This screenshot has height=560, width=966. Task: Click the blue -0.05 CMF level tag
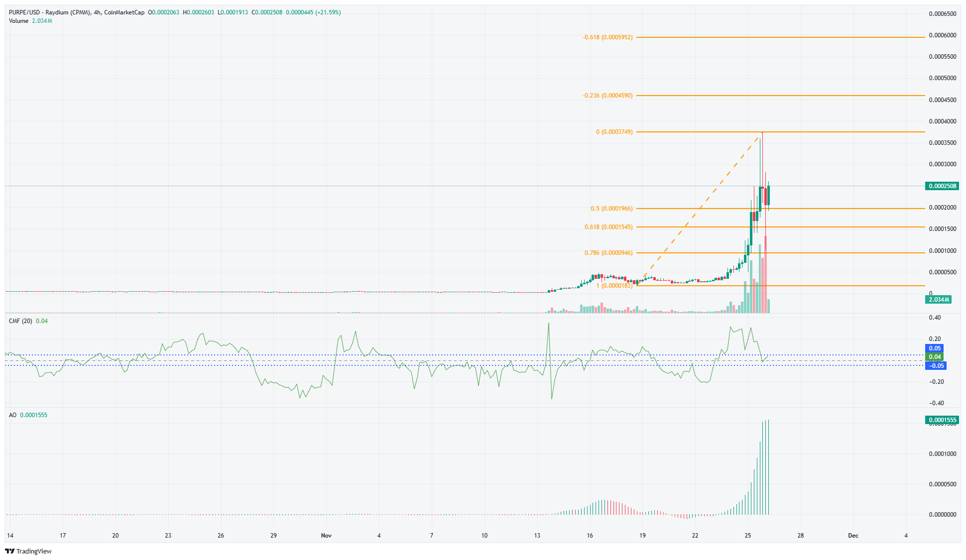pos(936,366)
